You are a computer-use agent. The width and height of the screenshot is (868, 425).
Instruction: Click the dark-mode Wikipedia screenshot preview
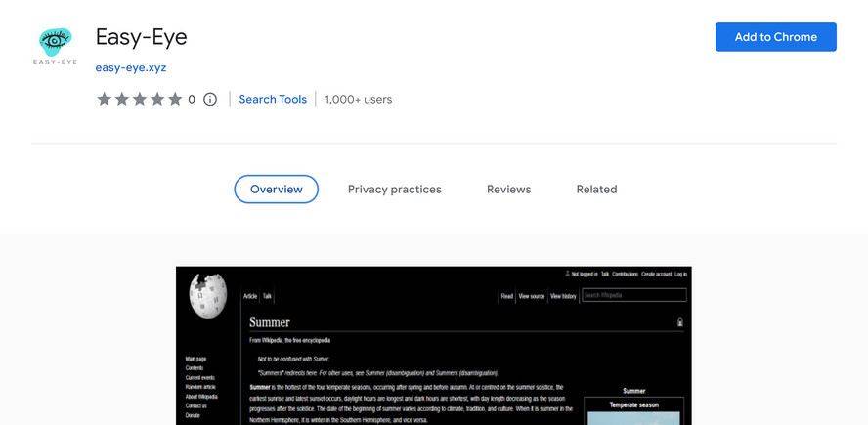point(433,346)
